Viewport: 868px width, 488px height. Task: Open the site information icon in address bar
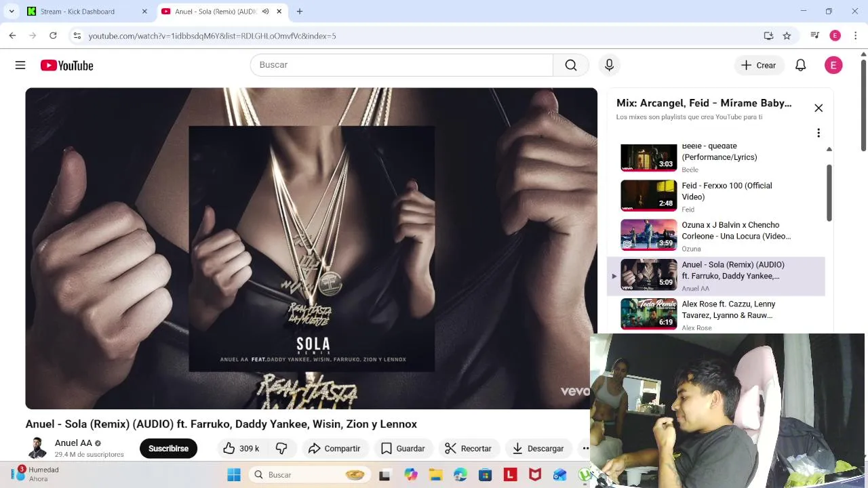click(x=77, y=35)
